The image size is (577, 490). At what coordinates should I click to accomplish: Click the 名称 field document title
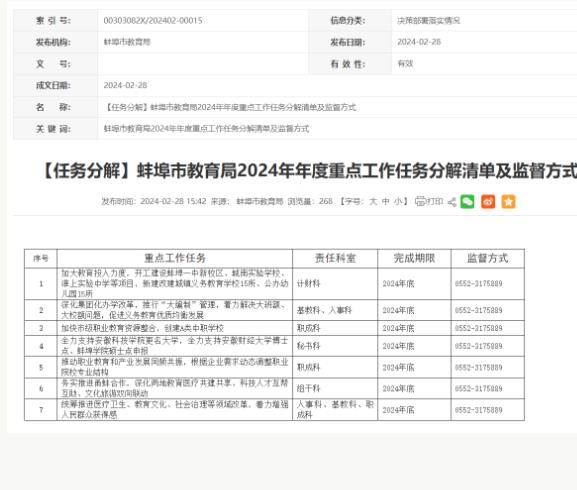click(230, 107)
